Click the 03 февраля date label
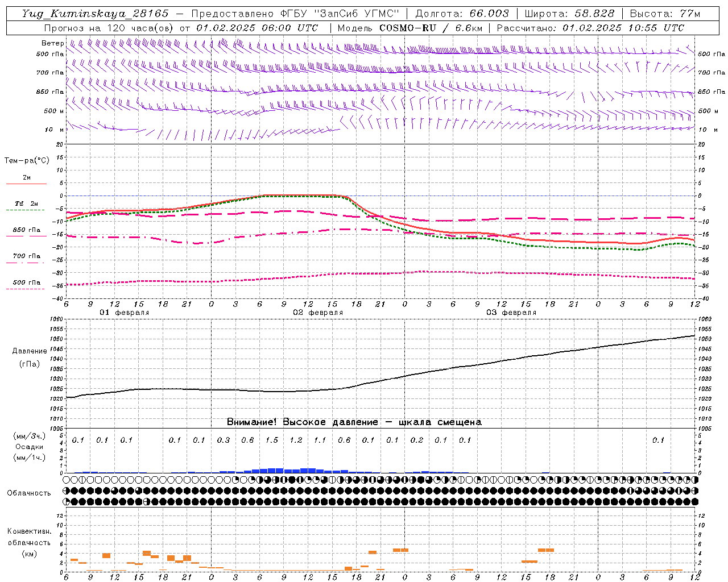This screenshot has height=582, width=728. tap(511, 313)
